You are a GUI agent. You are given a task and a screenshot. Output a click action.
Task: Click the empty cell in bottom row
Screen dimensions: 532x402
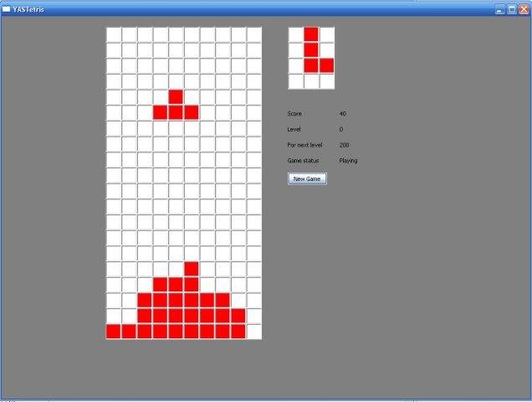pyautogui.click(x=254, y=332)
